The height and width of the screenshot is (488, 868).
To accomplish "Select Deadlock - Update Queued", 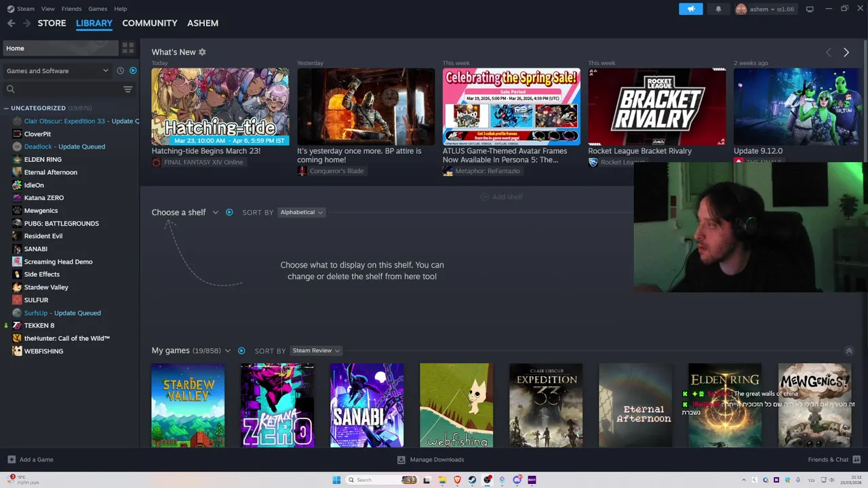I will tap(64, 146).
